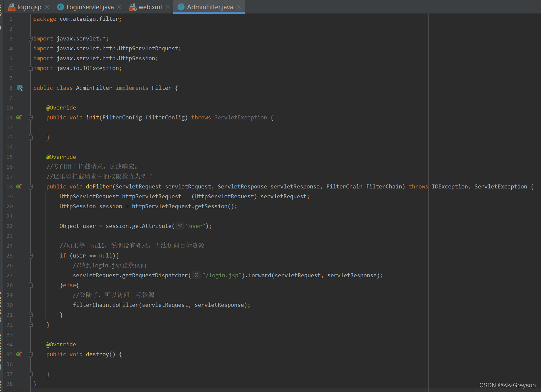The image size is (541, 392).
Task: Click the fold end marker at line 6
Action: tap(31, 68)
